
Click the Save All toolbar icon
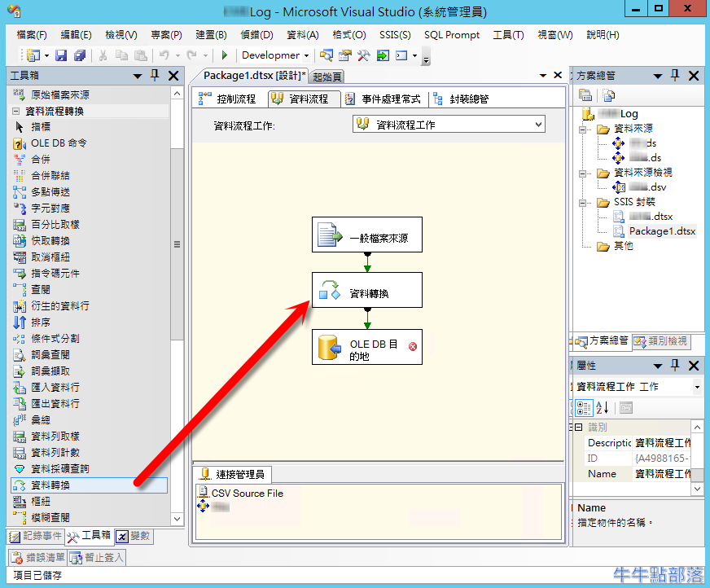pyautogui.click(x=80, y=55)
